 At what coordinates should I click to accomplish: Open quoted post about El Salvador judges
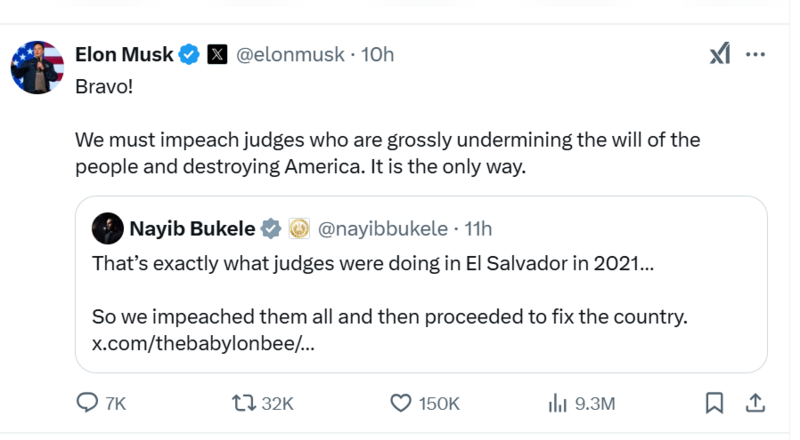pyautogui.click(x=420, y=300)
